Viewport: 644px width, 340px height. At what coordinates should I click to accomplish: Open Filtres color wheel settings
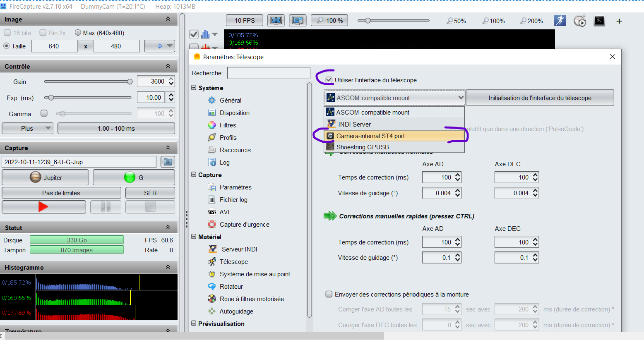[212, 125]
